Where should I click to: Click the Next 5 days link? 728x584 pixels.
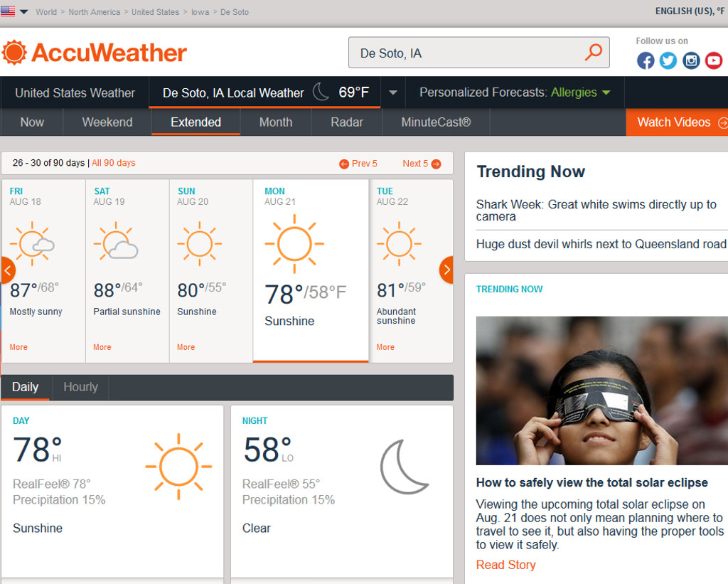422,164
